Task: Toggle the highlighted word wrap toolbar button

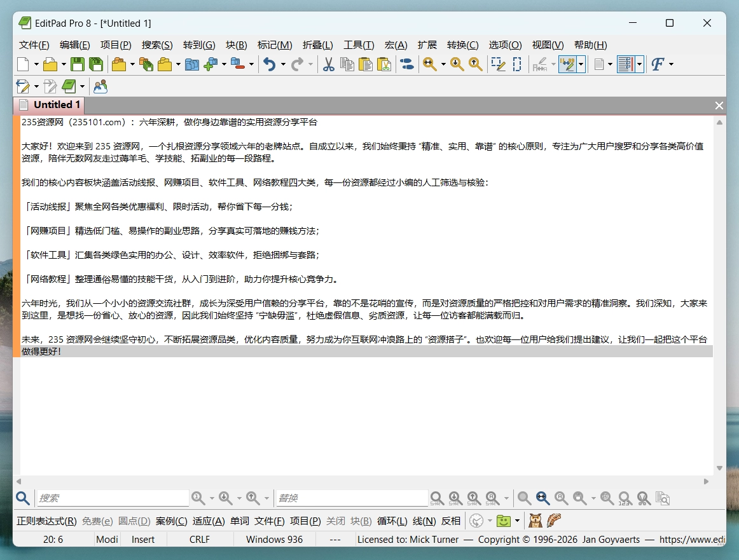Action: coord(567,64)
